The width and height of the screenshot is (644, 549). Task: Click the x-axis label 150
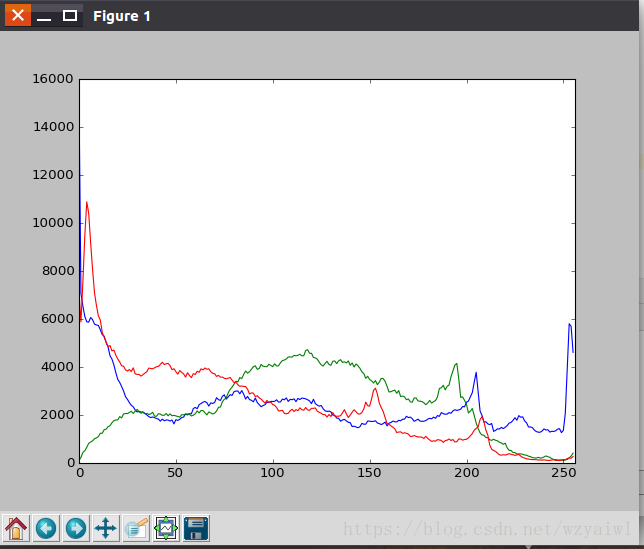[x=369, y=473]
